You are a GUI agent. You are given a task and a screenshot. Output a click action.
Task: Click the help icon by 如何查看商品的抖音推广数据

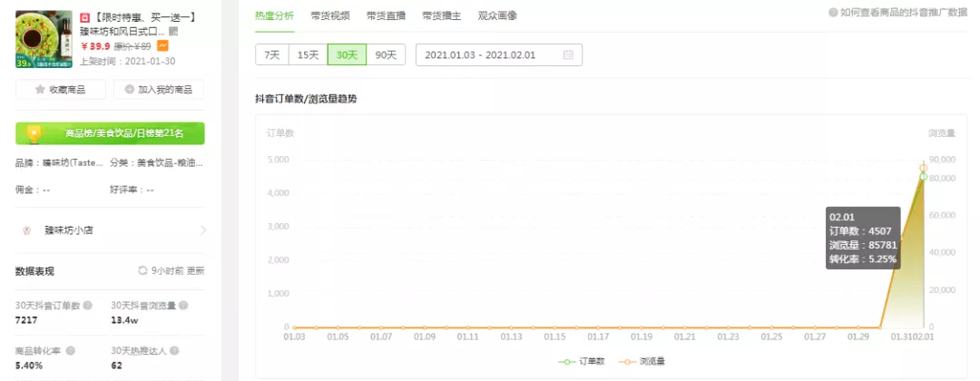(x=832, y=12)
